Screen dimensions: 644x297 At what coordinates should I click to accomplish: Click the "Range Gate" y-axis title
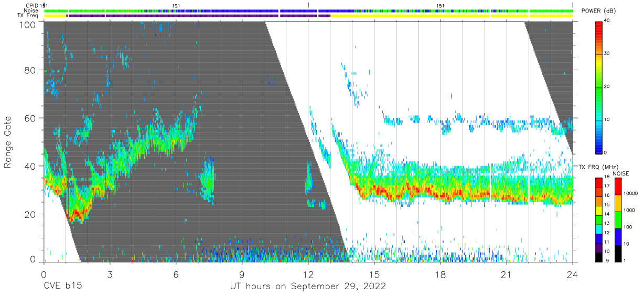(8, 142)
